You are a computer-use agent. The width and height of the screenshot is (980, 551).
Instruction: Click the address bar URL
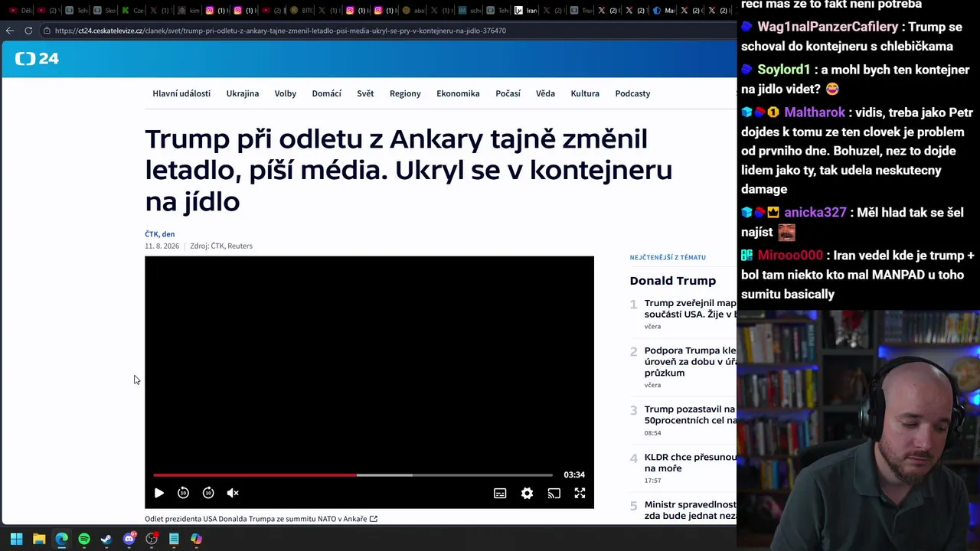pos(280,31)
